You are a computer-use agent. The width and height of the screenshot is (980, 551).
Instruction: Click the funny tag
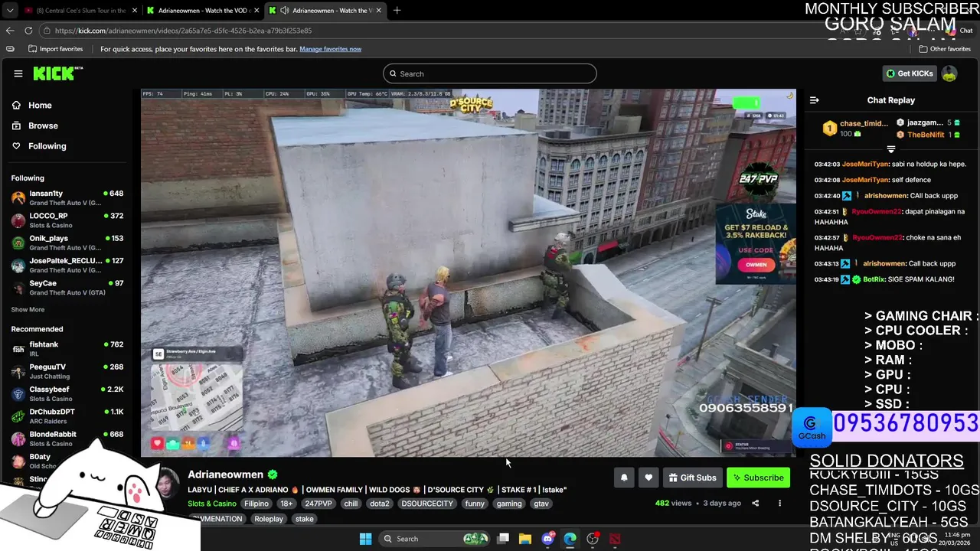pos(475,504)
